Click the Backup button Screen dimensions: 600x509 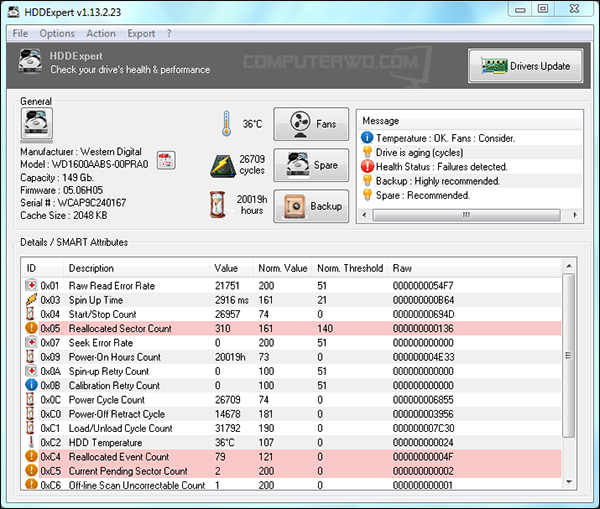[311, 206]
